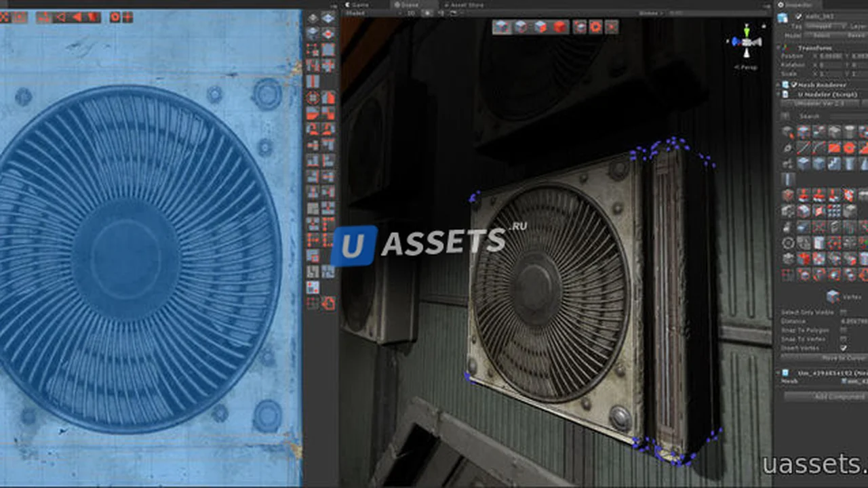Click the scene orientation gizmo
868x488 pixels.
(746, 42)
